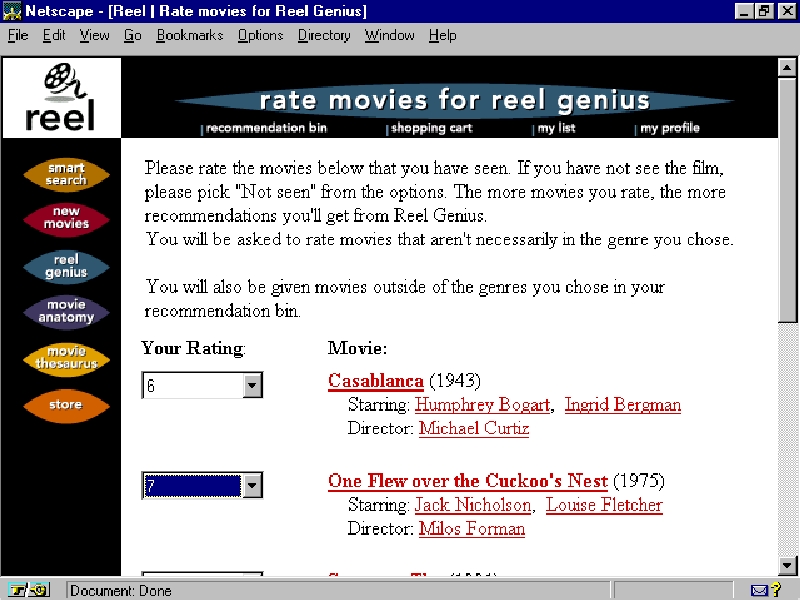Click the 'Movie:' column heading
800x600 pixels.
click(x=357, y=348)
